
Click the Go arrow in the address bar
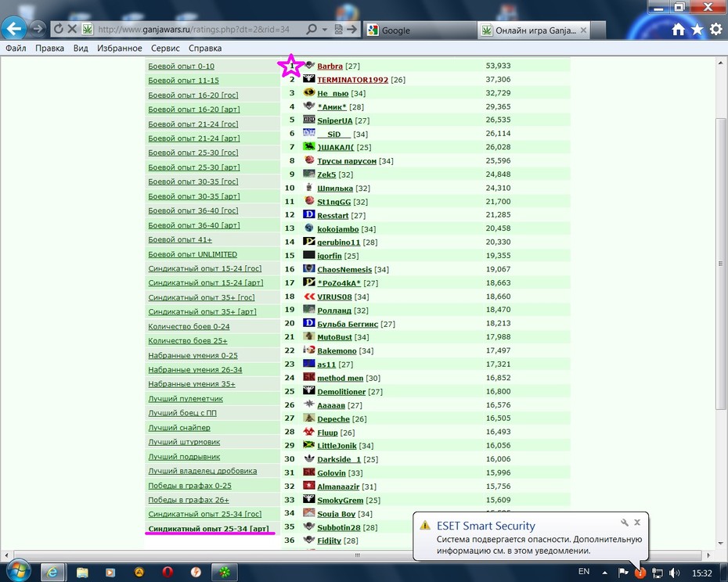point(352,29)
